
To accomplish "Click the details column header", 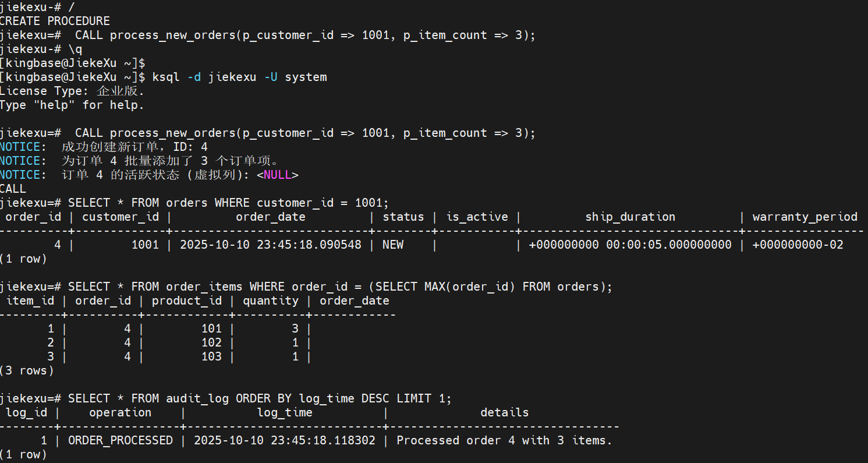I will coord(504,412).
